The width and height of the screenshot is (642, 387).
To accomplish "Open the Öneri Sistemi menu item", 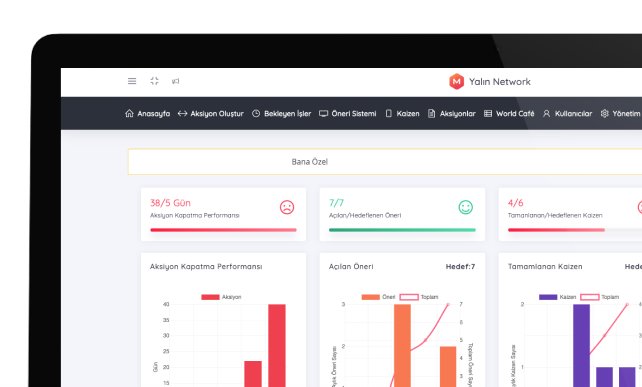I will [x=348, y=113].
